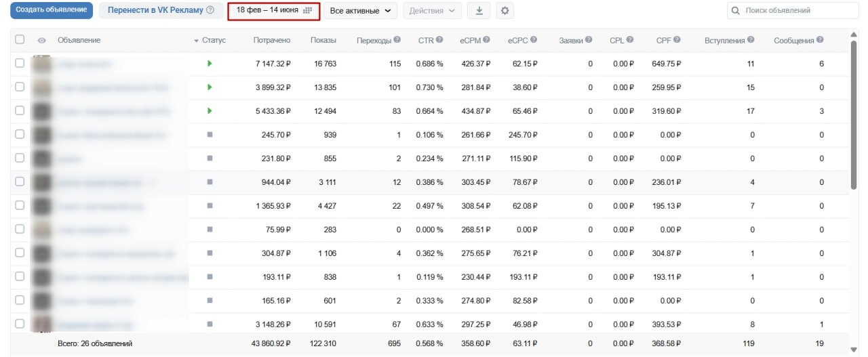Check the row with 4 427 impressions
This screenshot has height=357, width=868.
(20, 205)
